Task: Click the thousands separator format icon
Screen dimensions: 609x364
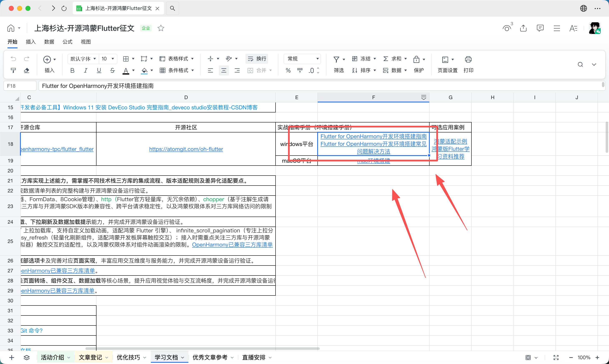Action: (300, 71)
